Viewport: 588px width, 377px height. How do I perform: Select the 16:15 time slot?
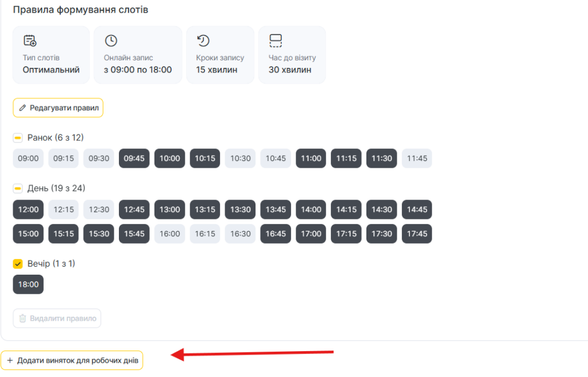205,234
